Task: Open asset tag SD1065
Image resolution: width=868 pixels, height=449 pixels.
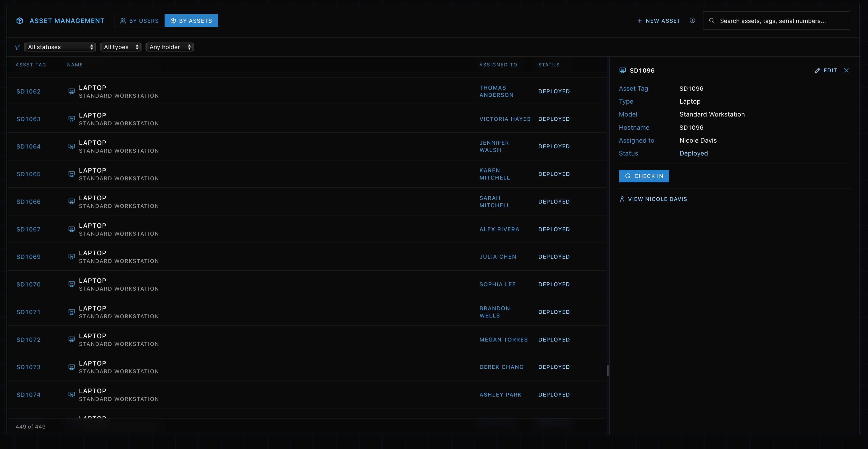Action: (28, 174)
